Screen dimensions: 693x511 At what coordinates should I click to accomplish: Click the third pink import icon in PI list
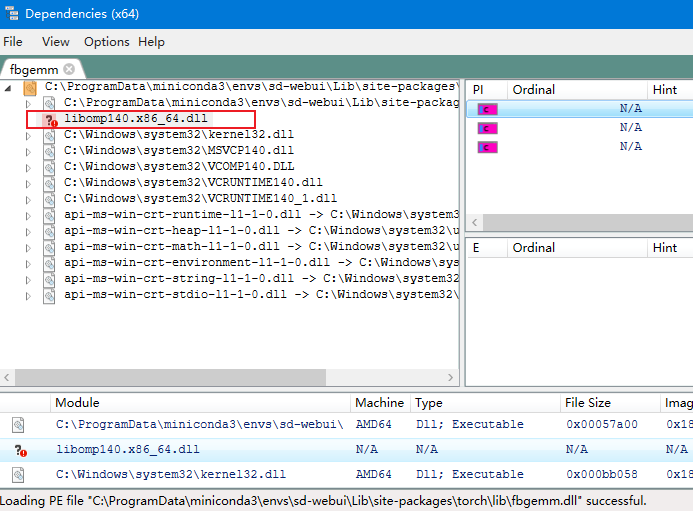click(x=487, y=147)
